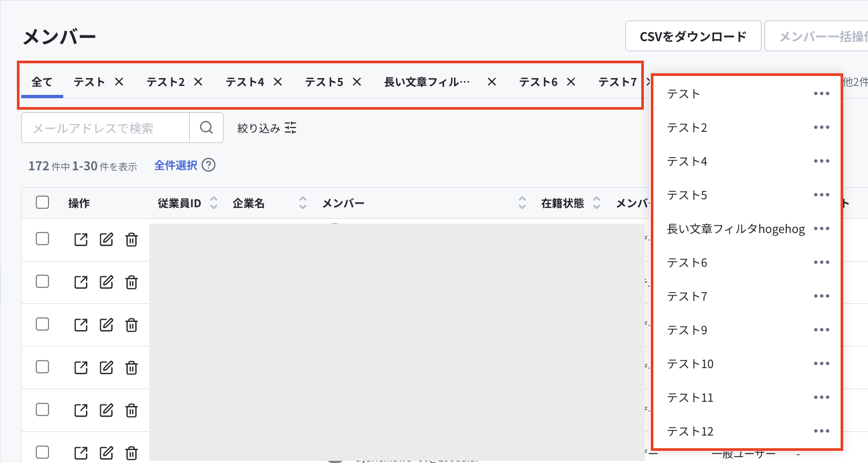
Task: Click the 操作 column header
Action: 79,203
